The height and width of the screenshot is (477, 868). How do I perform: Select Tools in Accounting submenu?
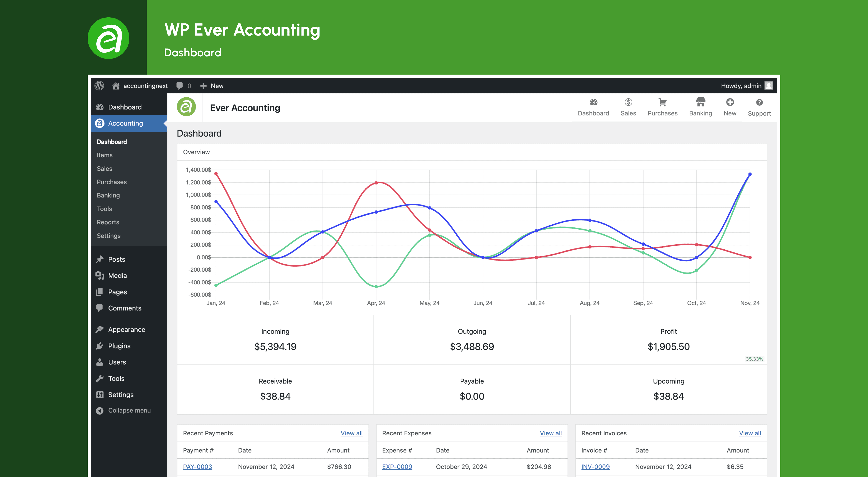pyautogui.click(x=104, y=209)
